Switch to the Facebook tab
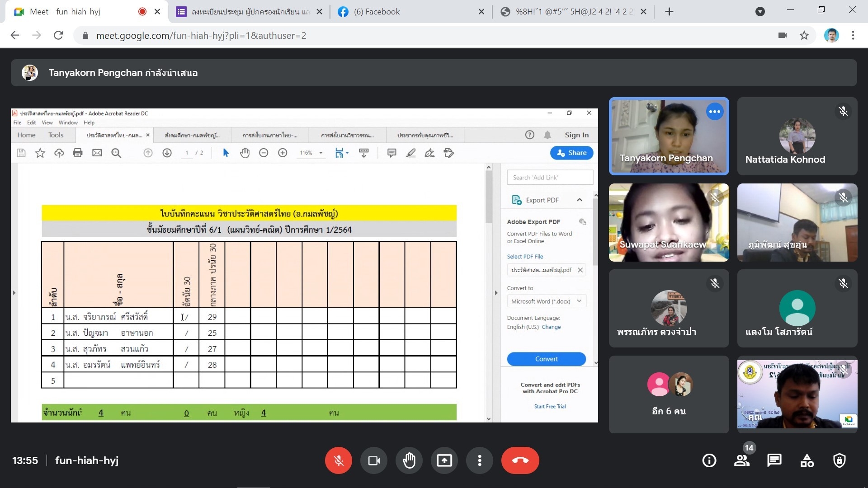Viewport: 868px width, 488px height. pos(377,12)
